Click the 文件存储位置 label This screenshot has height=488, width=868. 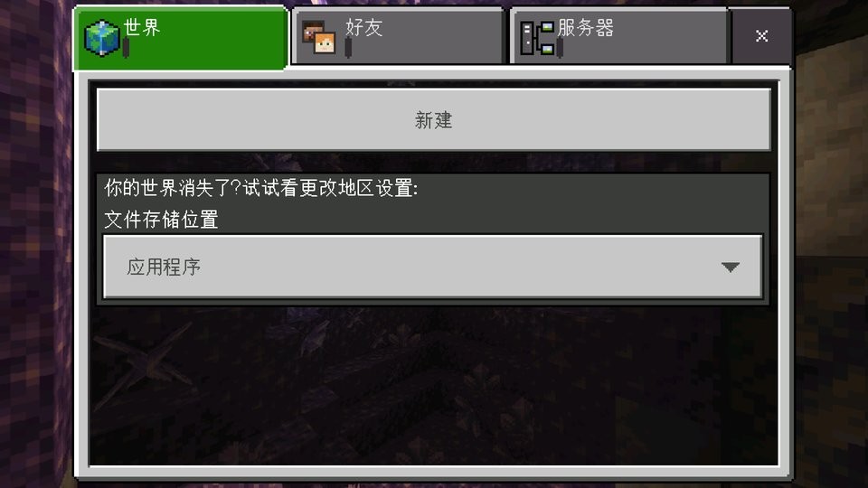161,220
